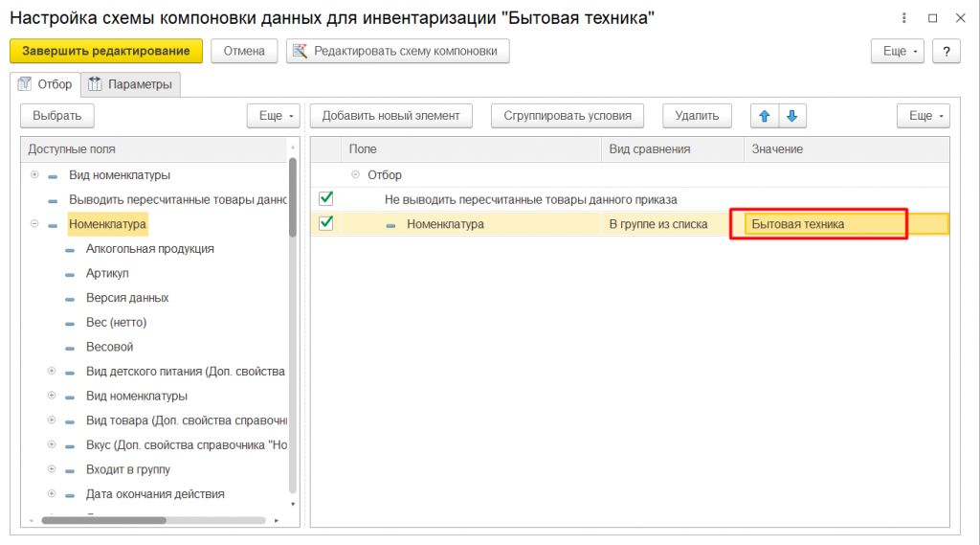Screen dimensions: 980x545
Task: Expand Вид товара (Доп. свойства) node
Action: (x=52, y=420)
